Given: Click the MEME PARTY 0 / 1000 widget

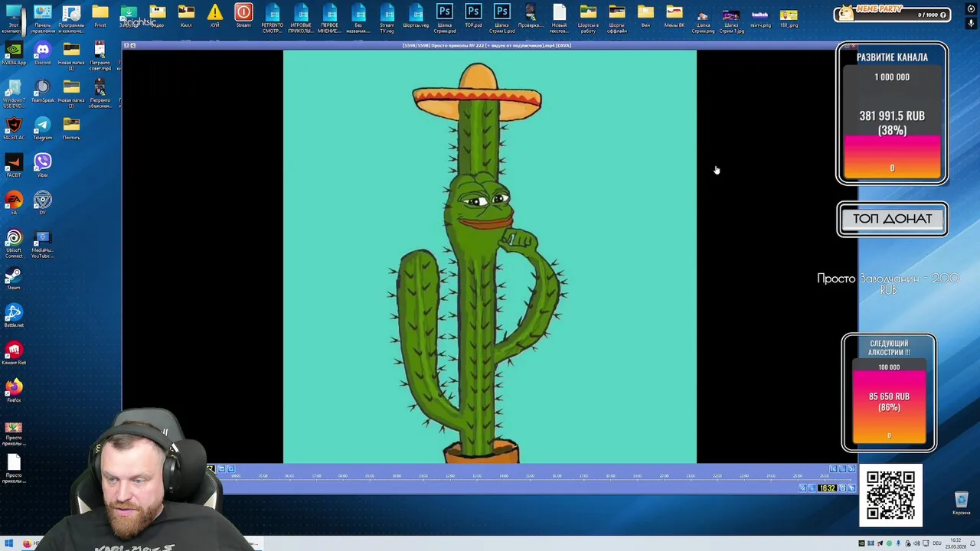Looking at the screenshot, I should coord(892,15).
